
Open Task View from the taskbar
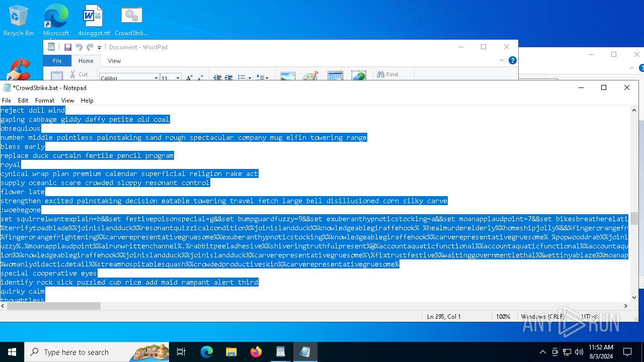[x=182, y=352]
